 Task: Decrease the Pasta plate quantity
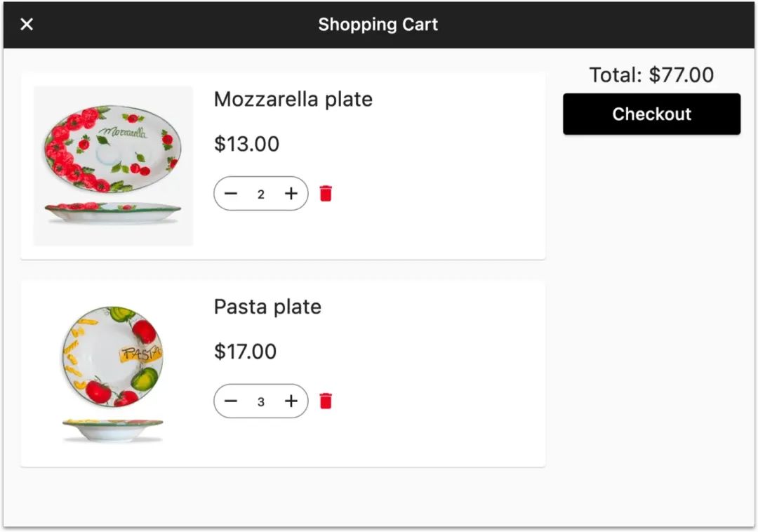click(x=231, y=401)
